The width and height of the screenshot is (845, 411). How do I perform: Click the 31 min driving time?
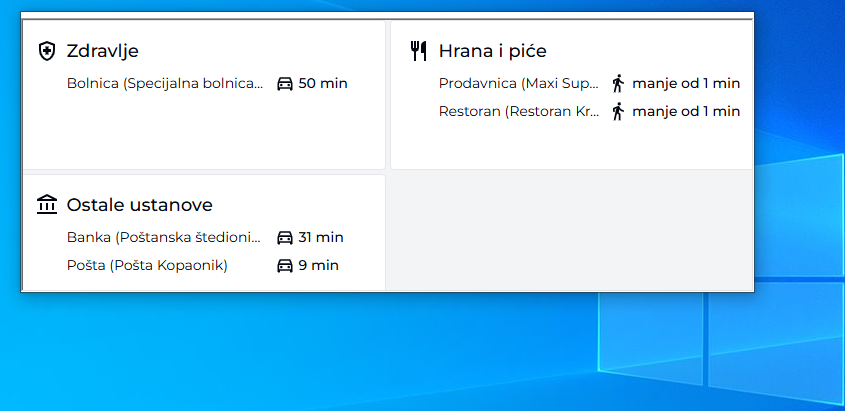click(321, 238)
